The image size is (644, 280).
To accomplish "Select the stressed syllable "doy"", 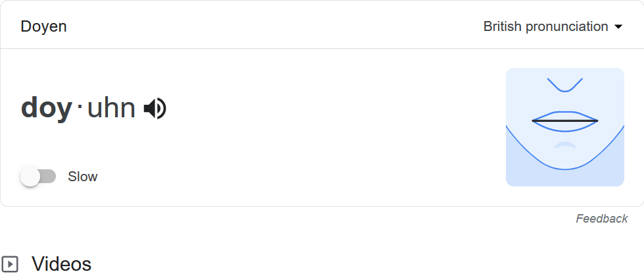I will (x=46, y=108).
